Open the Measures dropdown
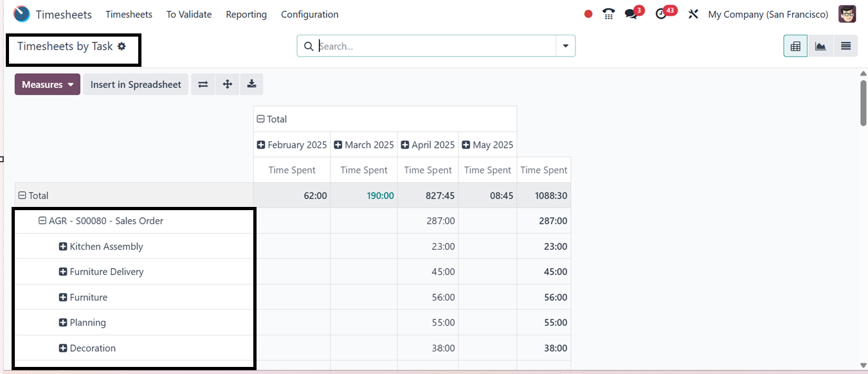Viewport: 868px width, 374px height. pos(48,84)
